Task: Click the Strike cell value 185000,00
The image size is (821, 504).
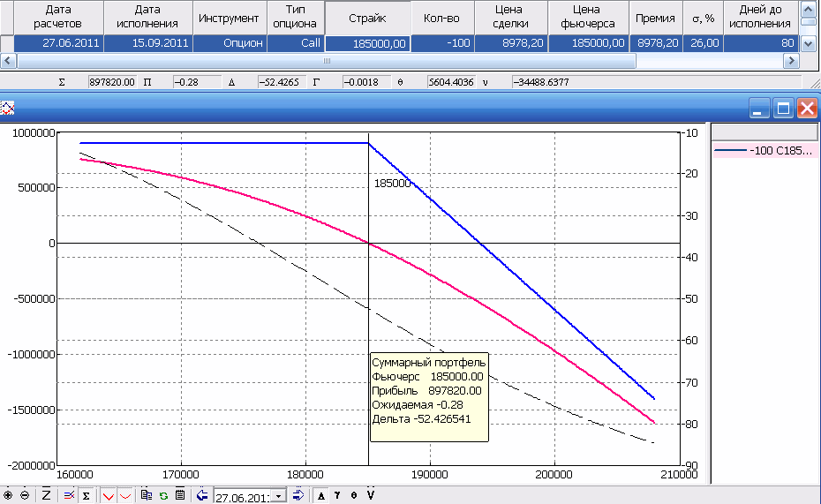Action: (x=367, y=42)
